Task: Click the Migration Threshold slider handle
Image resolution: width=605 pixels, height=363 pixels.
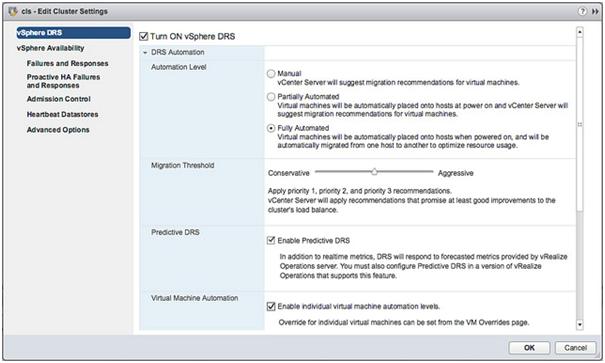Action: point(374,172)
